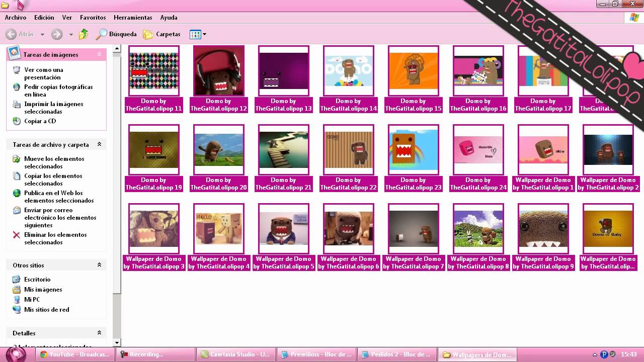This screenshot has height=362, width=644.
Task: Click the red X delete icon
Action: click(x=17, y=235)
